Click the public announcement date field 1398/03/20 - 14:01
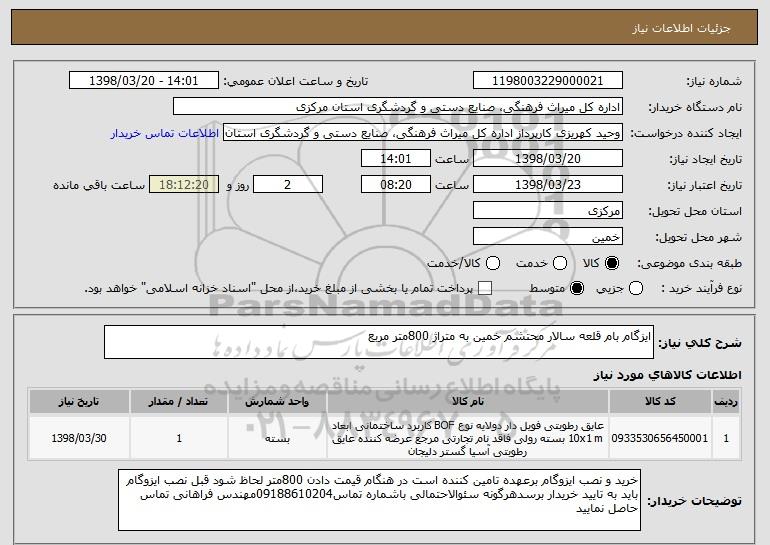This screenshot has width=770, height=545. [144, 81]
